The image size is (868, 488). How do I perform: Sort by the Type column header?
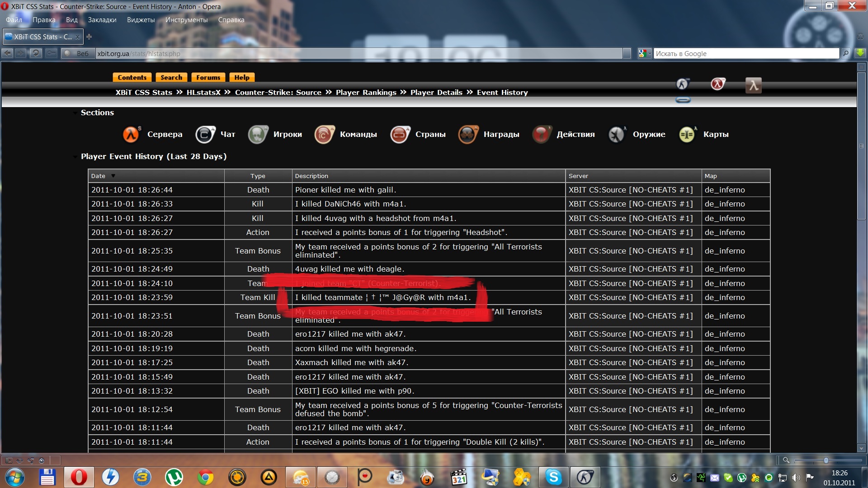coord(258,176)
